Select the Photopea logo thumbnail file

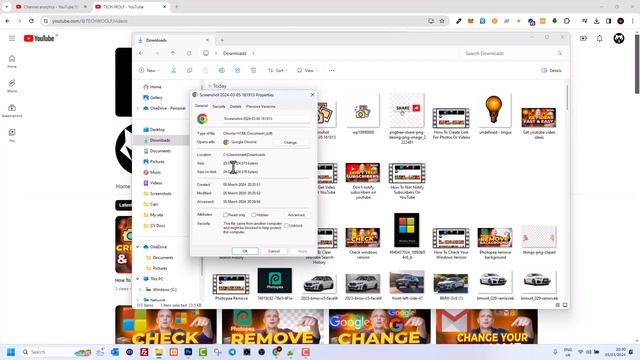pos(275,284)
